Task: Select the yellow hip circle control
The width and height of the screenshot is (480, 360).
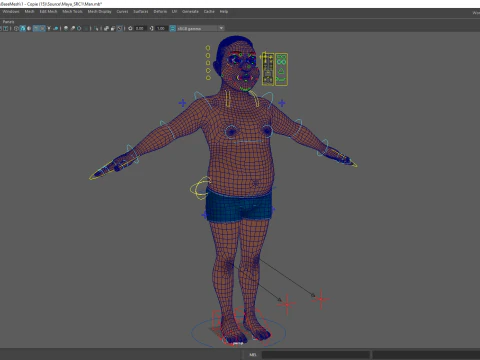Action: (x=200, y=188)
